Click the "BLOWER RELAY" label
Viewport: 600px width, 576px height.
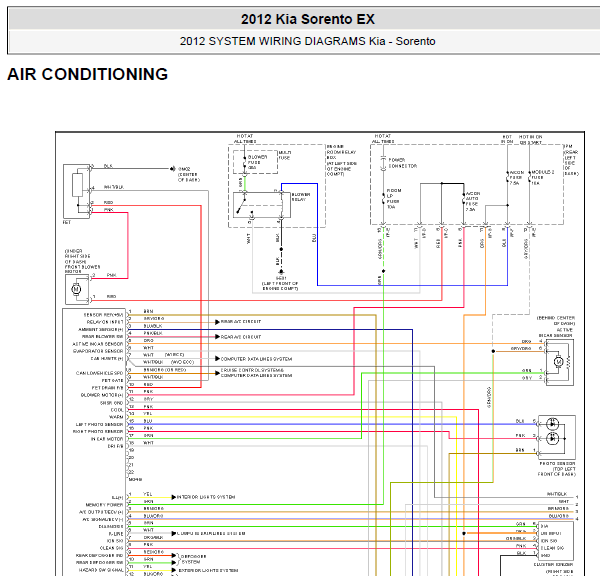tap(301, 197)
